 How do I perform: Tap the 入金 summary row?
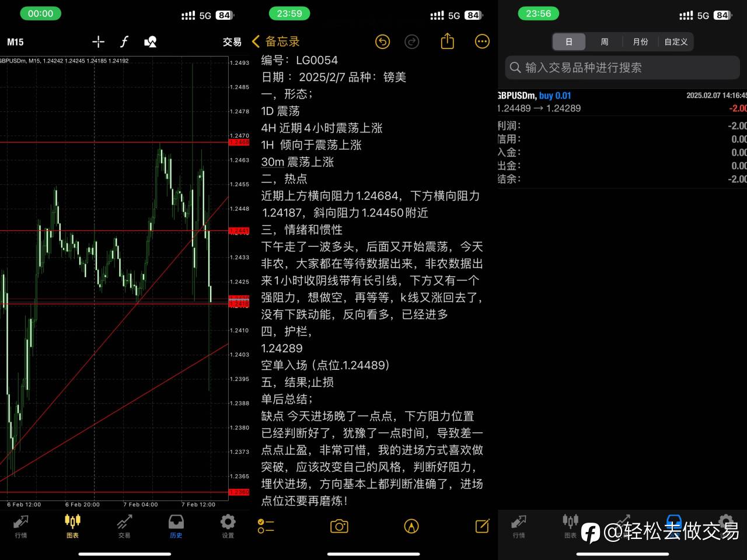[622, 152]
